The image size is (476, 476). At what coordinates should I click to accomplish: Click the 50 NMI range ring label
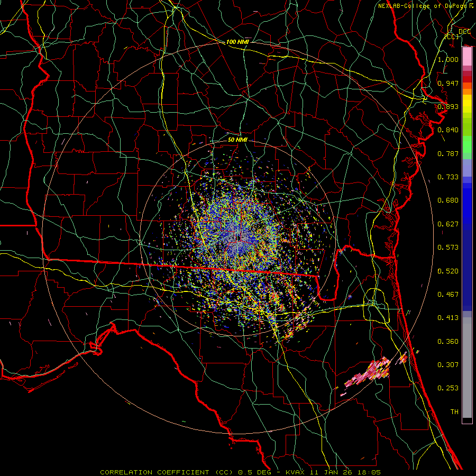pyautogui.click(x=237, y=140)
